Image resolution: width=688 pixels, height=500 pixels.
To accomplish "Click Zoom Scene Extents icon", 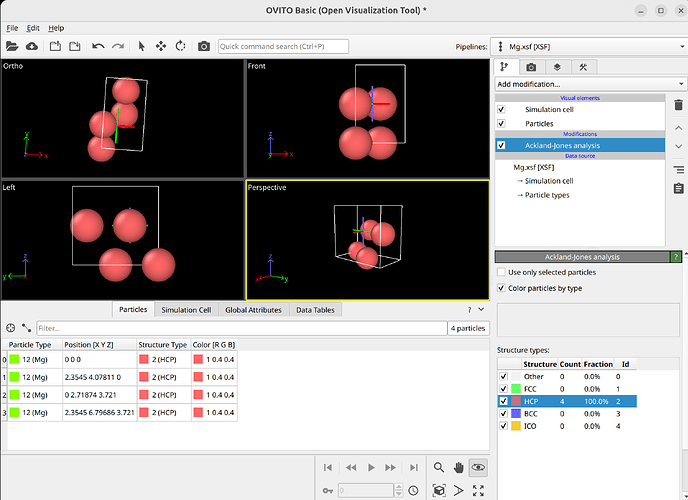I will point(439,490).
